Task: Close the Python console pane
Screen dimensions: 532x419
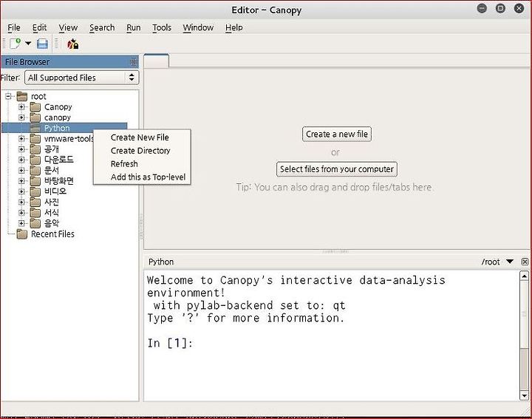Action: point(525,262)
